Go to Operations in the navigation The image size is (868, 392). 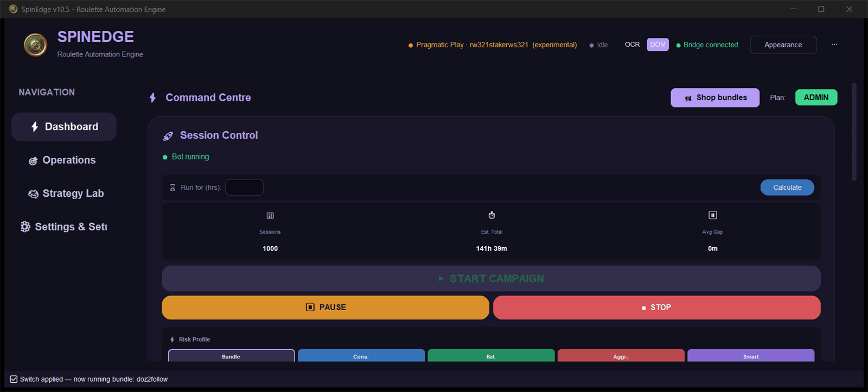point(64,160)
